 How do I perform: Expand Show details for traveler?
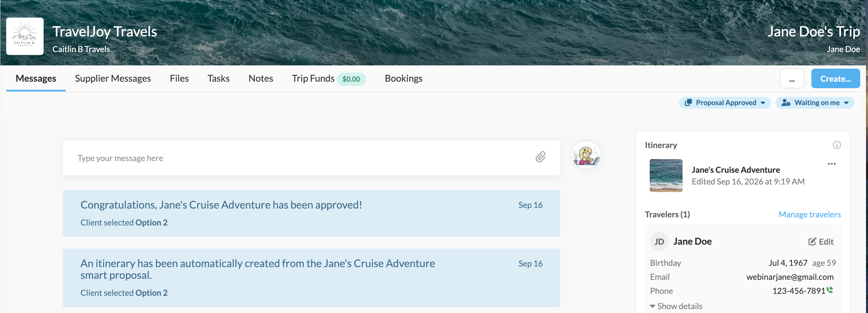[x=676, y=306]
